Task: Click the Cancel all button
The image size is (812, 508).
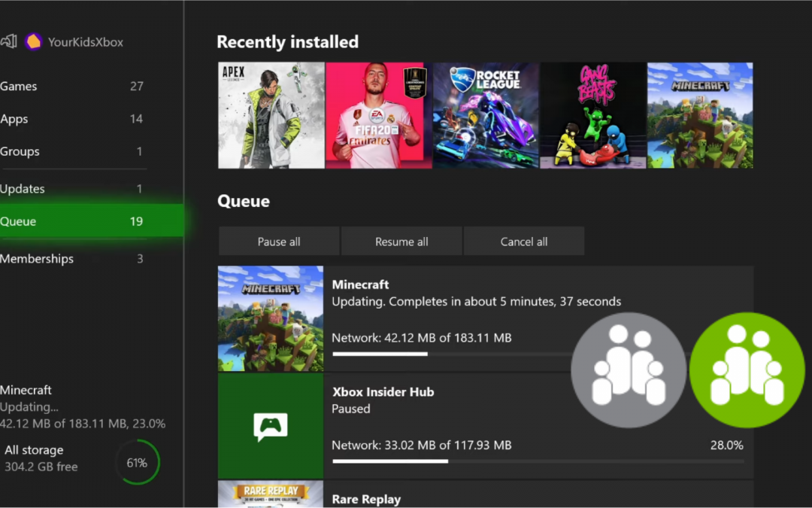Action: tap(523, 241)
